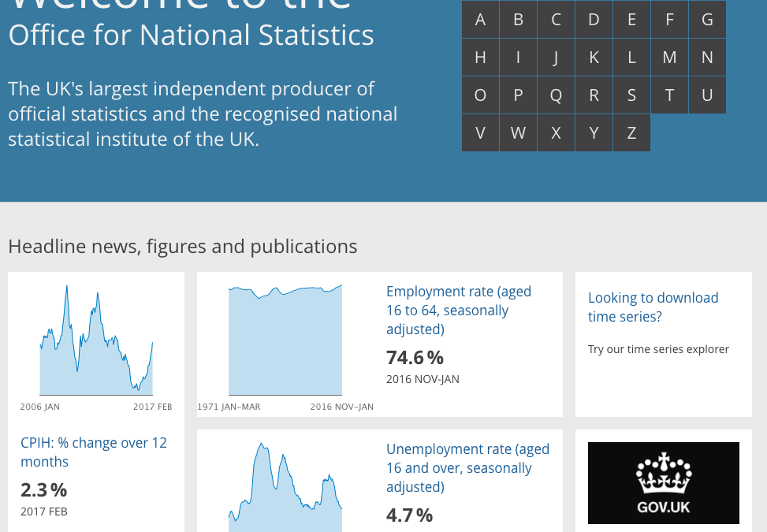Click the 'Office for National Statistics' heading
Screen dimensions: 767x532
pos(192,35)
